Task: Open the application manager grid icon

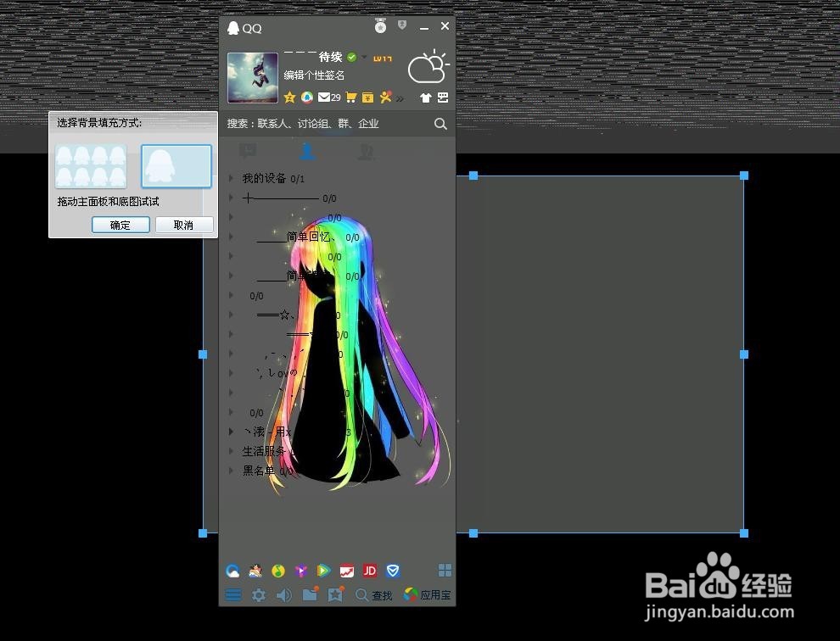Action: point(445,571)
